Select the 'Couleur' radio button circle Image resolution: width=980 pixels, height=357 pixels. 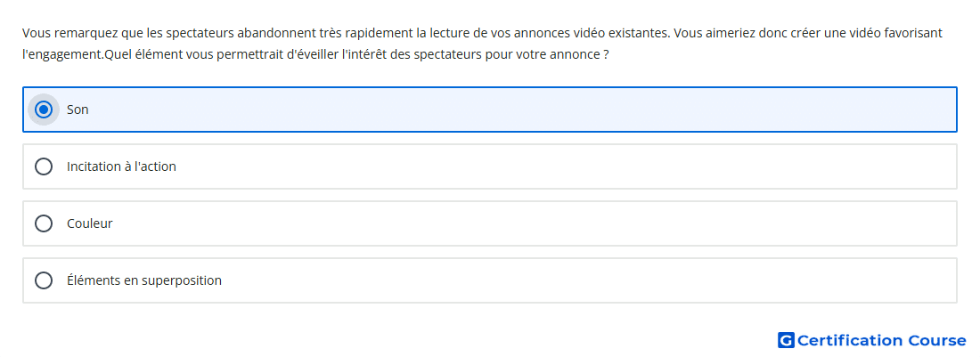coord(43,223)
